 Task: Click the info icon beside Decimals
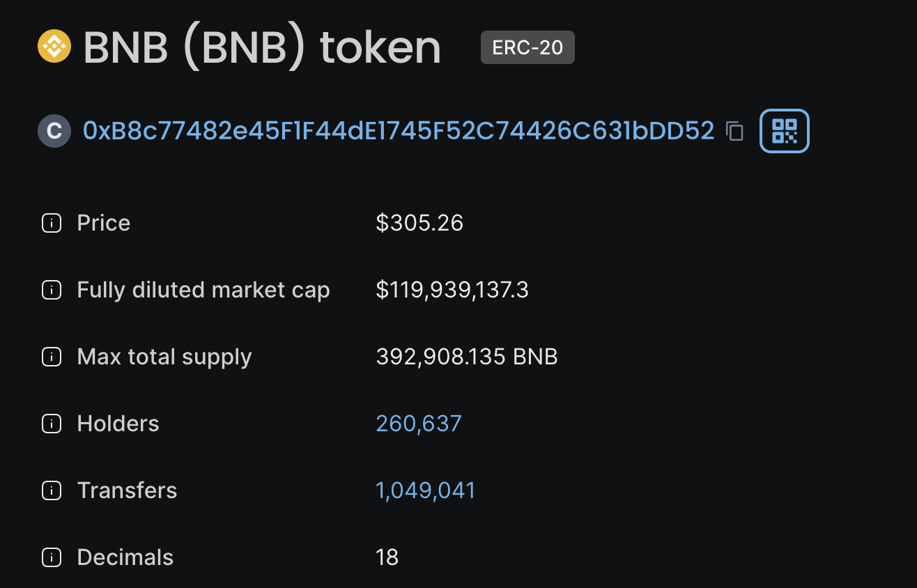point(51,557)
